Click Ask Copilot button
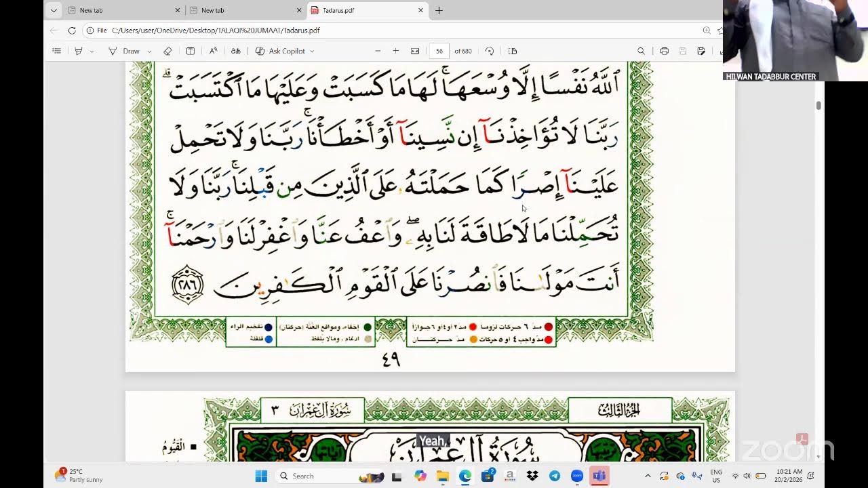 (280, 51)
